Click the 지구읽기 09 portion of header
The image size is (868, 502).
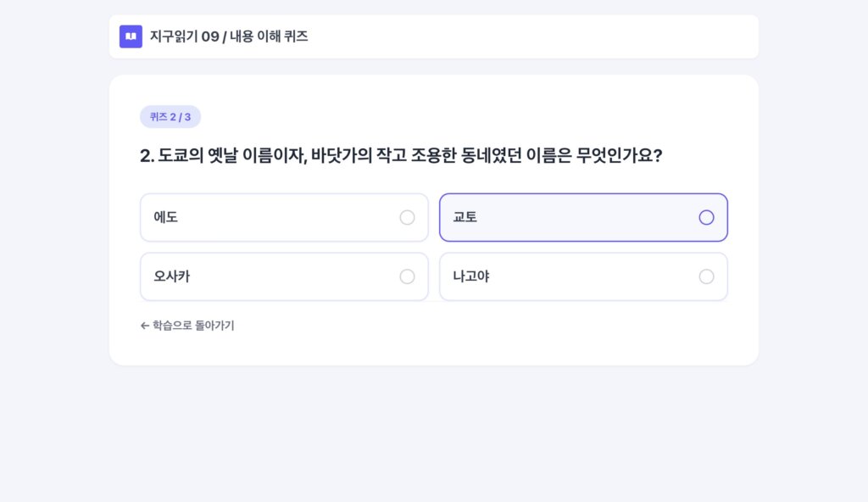pyautogui.click(x=184, y=36)
